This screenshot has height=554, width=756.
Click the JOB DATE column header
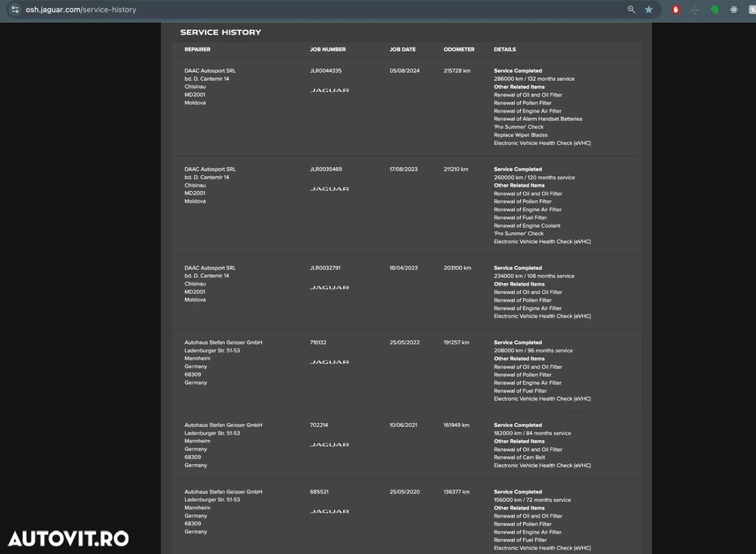point(403,49)
